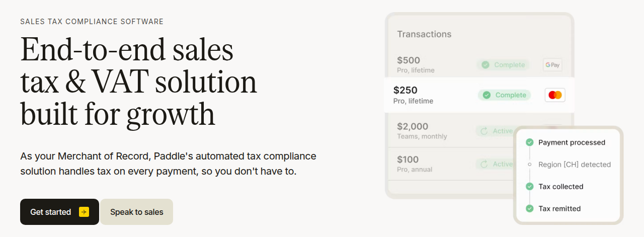The width and height of the screenshot is (644, 237).
Task: Click the Transactions panel heading
Action: pos(424,34)
